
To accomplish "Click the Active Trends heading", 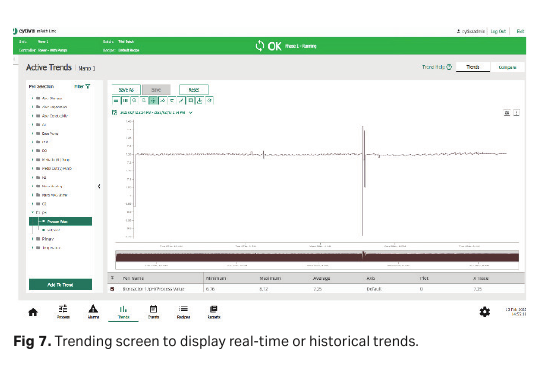I will (49, 67).
